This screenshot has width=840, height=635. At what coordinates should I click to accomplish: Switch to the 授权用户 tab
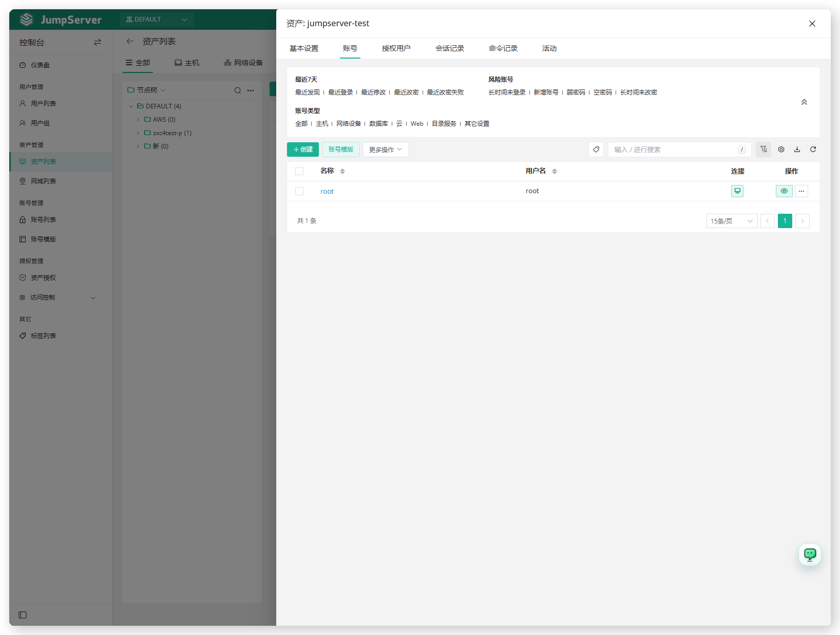396,48
